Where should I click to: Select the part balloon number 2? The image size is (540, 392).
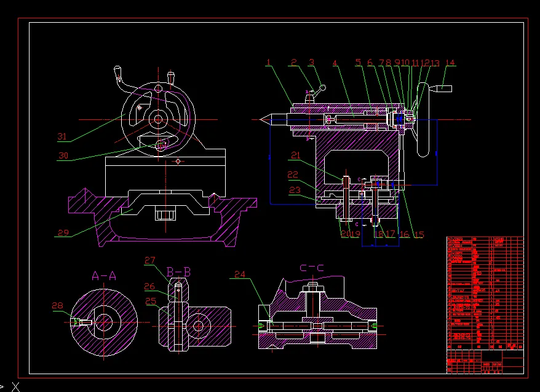[293, 62]
